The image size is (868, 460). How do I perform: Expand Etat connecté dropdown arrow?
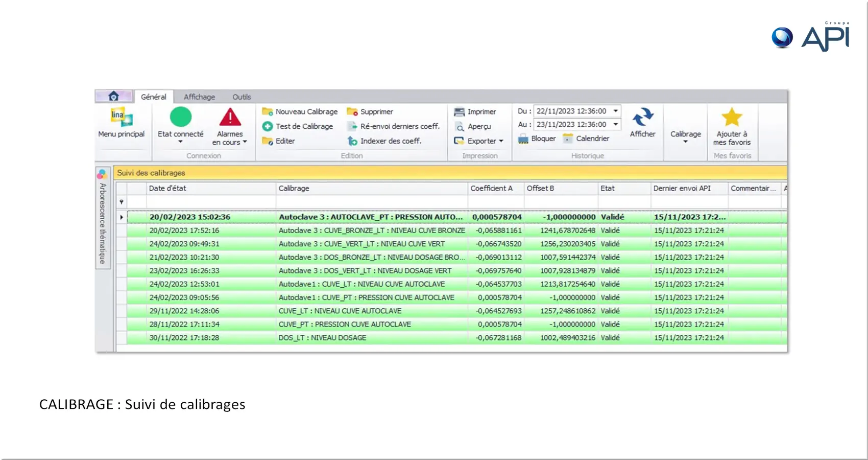point(180,142)
